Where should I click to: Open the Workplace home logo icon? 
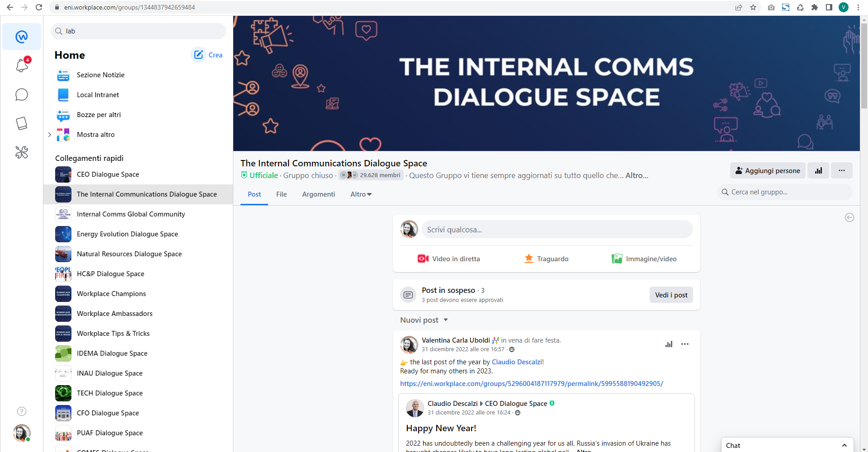22,37
